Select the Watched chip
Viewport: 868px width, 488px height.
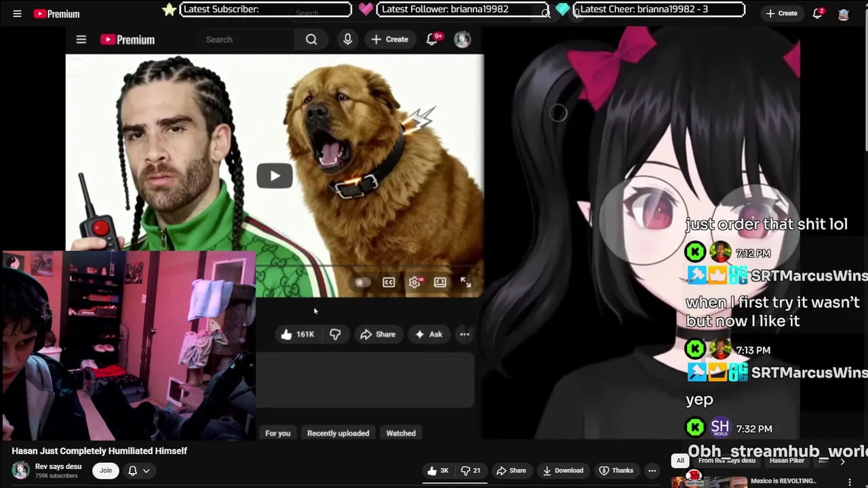click(401, 433)
